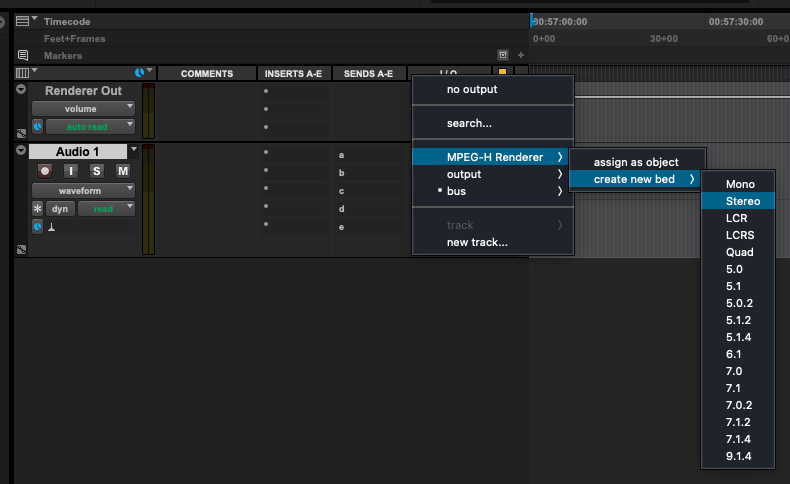Create a 5.1.2 bed
Image resolution: width=790 pixels, height=484 pixels.
[738, 320]
